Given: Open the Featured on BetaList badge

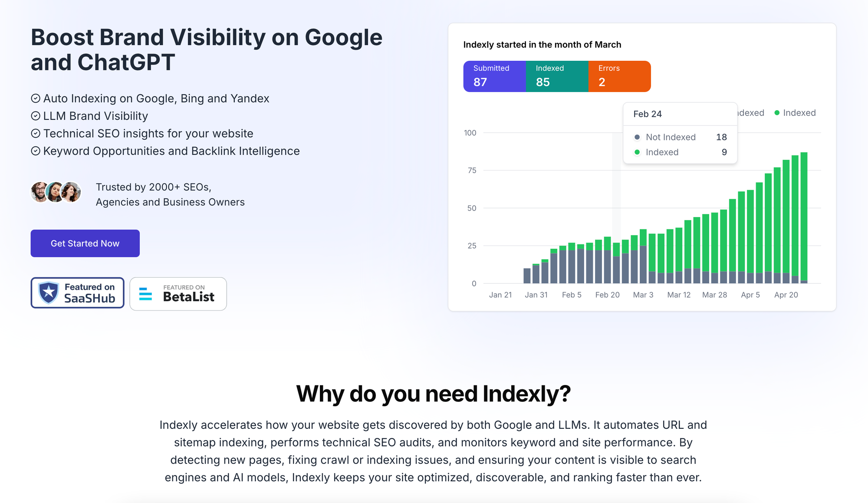Looking at the screenshot, I should coord(178,294).
